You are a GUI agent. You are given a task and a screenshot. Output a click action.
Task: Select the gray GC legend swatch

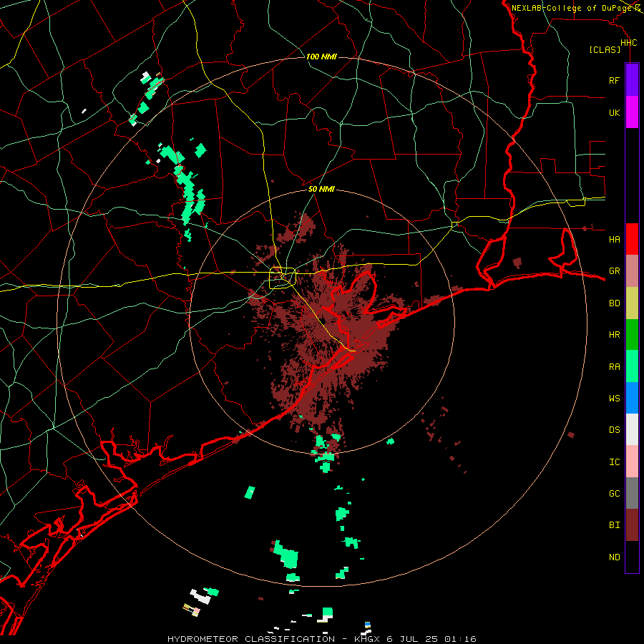(x=632, y=493)
